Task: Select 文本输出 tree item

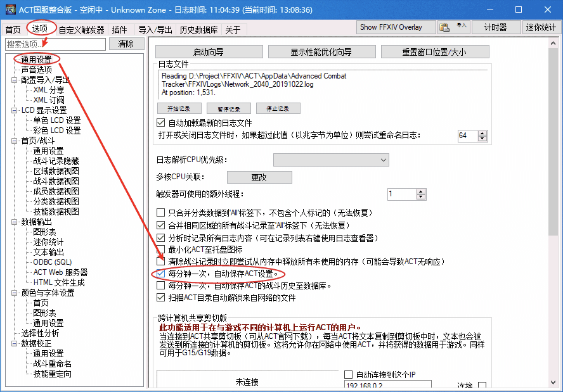Action: click(x=48, y=252)
